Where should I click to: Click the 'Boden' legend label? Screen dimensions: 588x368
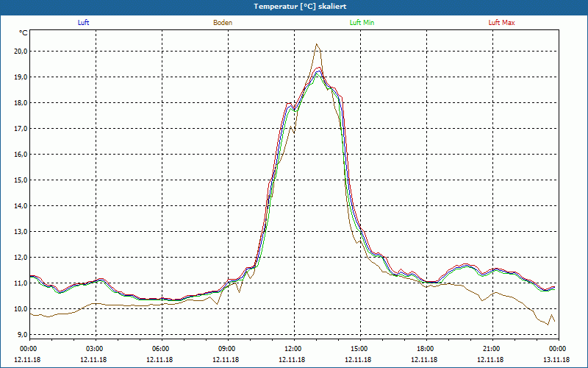click(223, 23)
